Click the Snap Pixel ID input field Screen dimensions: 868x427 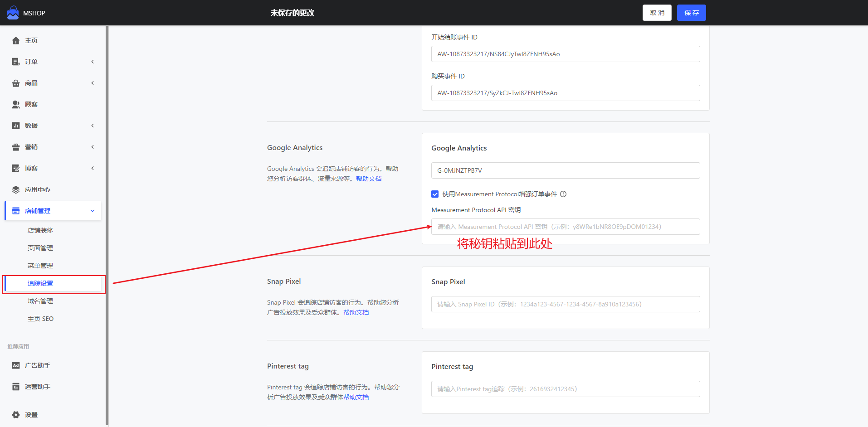(x=565, y=304)
